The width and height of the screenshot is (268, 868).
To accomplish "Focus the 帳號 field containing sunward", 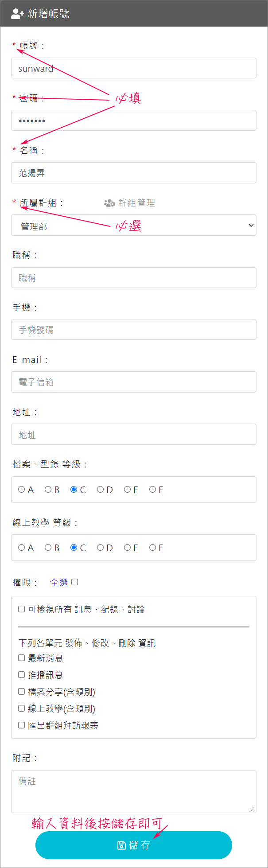I will [x=134, y=68].
